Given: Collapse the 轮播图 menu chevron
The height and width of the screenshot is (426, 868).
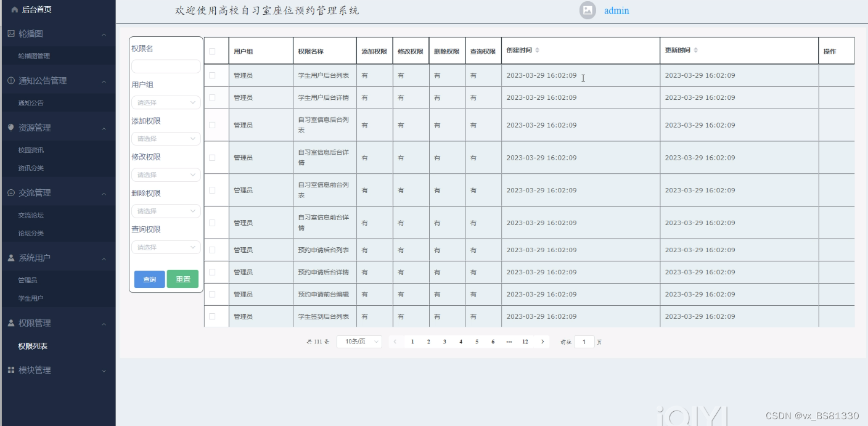Looking at the screenshot, I should click(104, 34).
